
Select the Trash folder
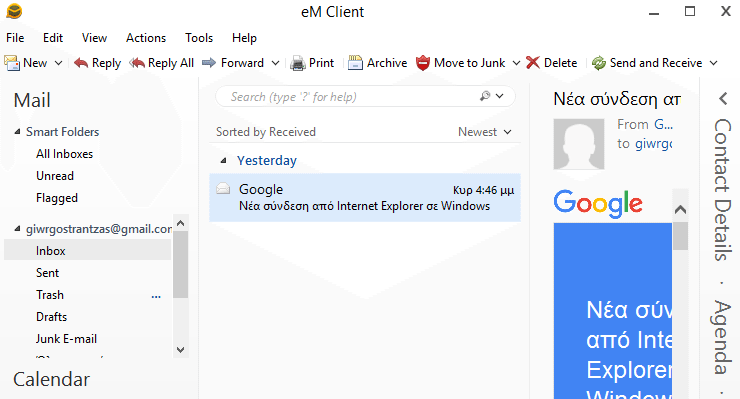click(50, 295)
